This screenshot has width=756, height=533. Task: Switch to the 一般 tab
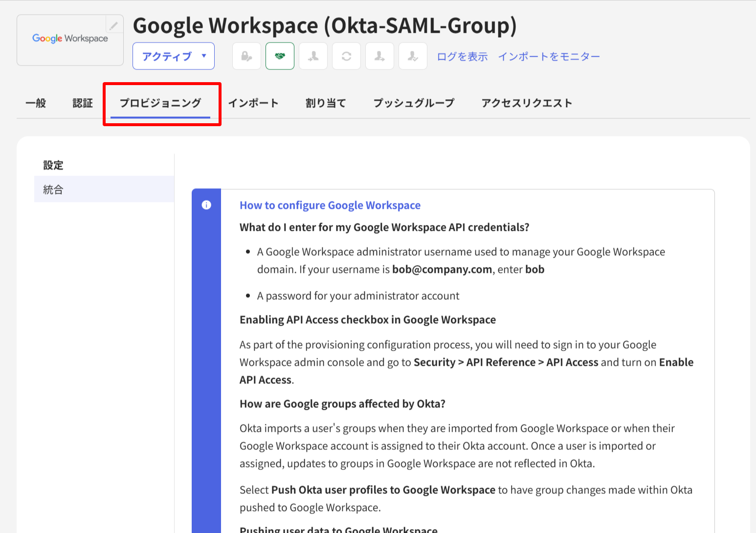click(x=35, y=103)
